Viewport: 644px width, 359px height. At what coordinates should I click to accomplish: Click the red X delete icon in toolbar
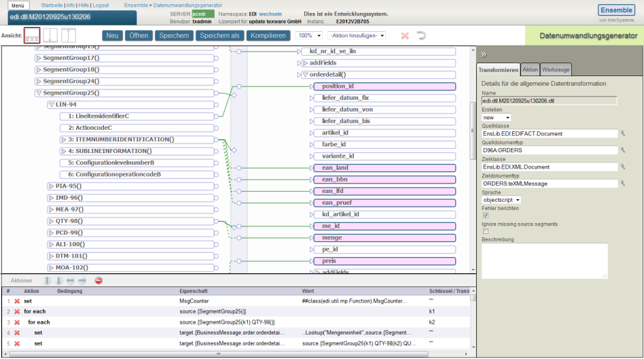coord(405,35)
